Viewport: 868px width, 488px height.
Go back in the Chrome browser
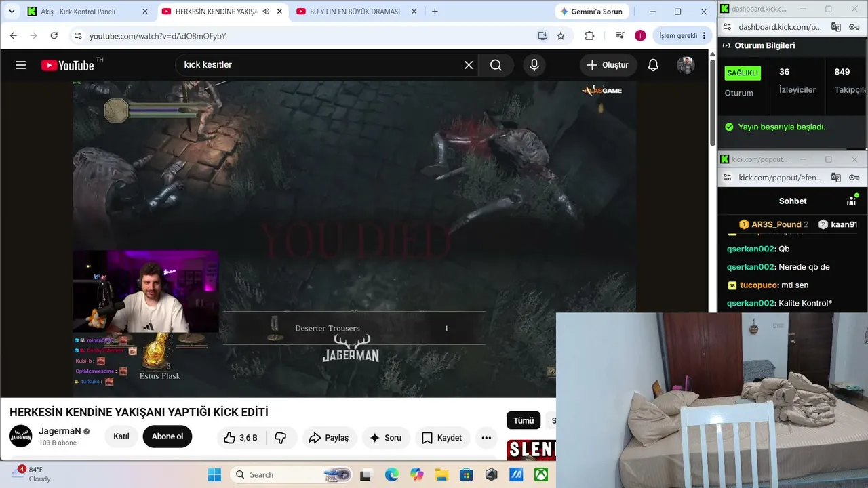pos(14,36)
